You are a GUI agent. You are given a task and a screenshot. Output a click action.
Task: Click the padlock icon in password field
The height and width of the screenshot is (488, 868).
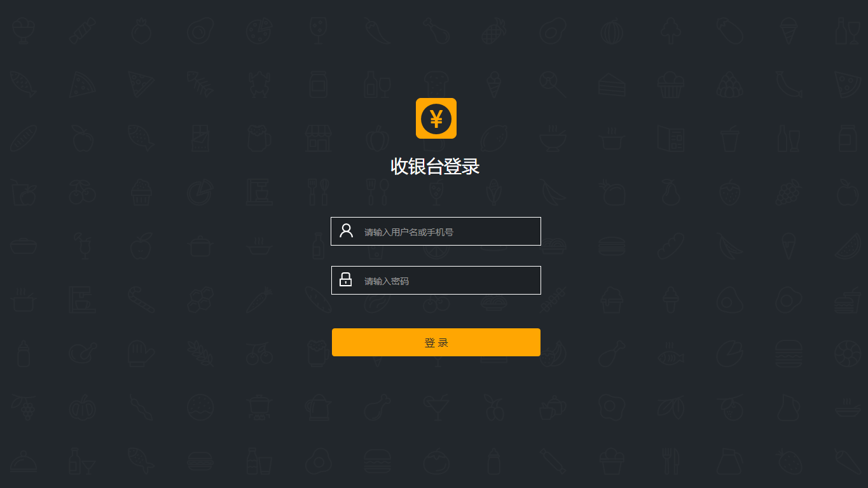point(345,279)
